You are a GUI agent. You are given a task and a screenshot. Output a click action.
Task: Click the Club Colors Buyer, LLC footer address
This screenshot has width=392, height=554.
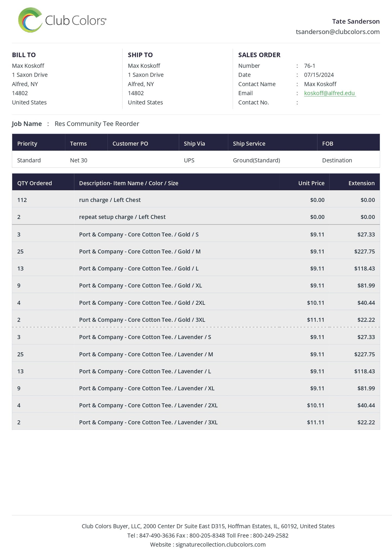208,526
